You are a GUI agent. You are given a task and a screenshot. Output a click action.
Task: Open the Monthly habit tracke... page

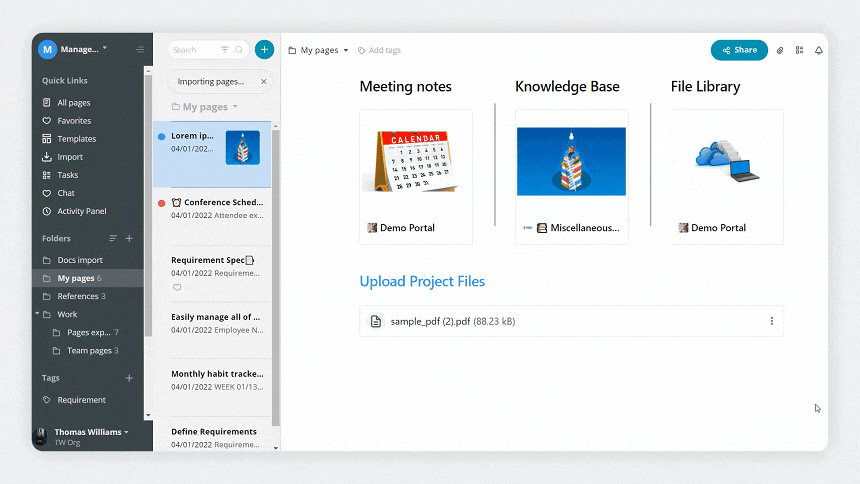212,387
